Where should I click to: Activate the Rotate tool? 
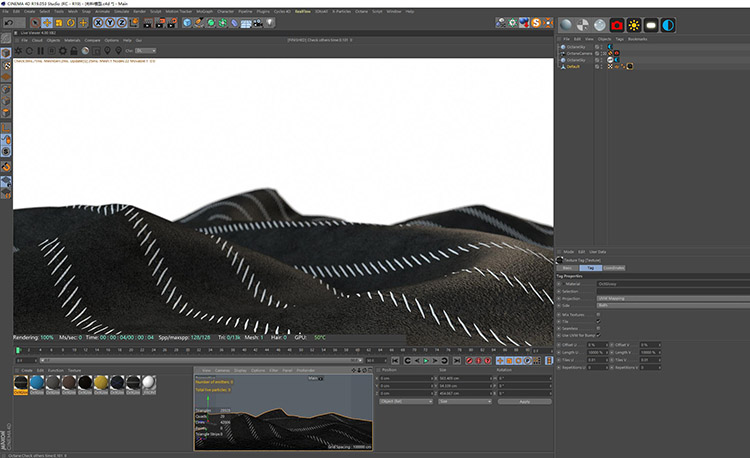click(71, 22)
